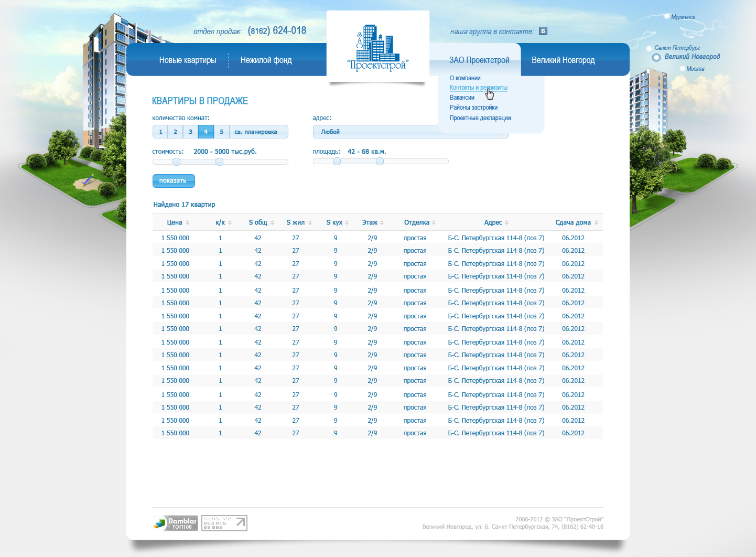
Task: Open Нежилой фонд menu
Action: (x=266, y=60)
